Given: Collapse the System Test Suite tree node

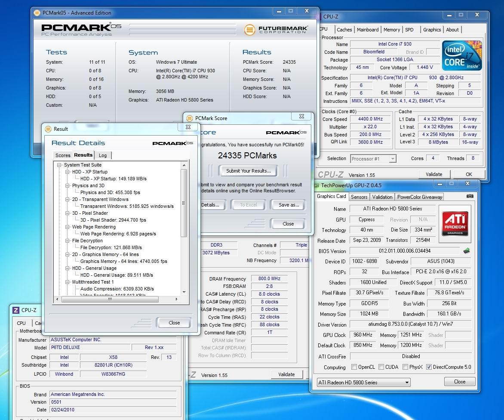Looking at the screenshot, I should tap(59, 165).
